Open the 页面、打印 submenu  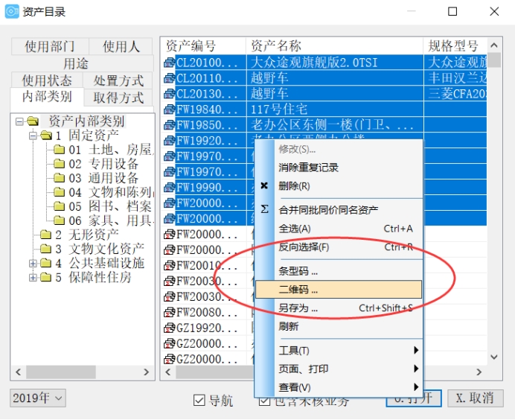click(339, 369)
